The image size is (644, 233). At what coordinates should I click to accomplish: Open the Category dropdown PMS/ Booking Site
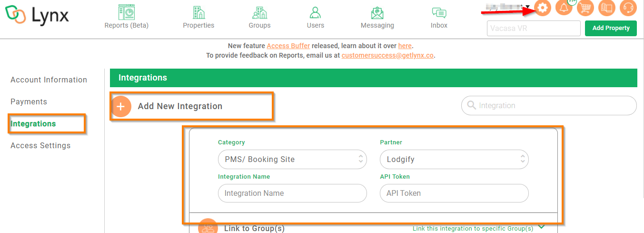click(x=292, y=159)
